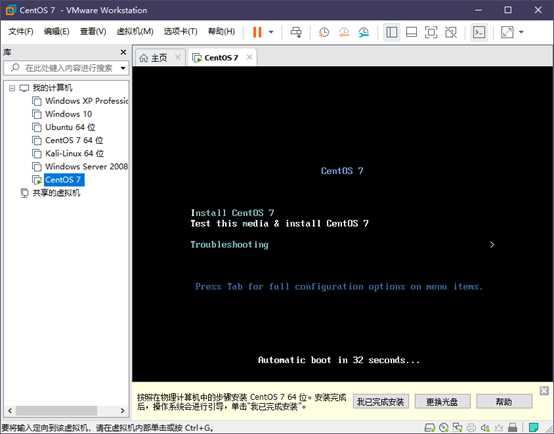
Task: Click the CD/DVD drive status icon
Action: pyautogui.click(x=444, y=428)
